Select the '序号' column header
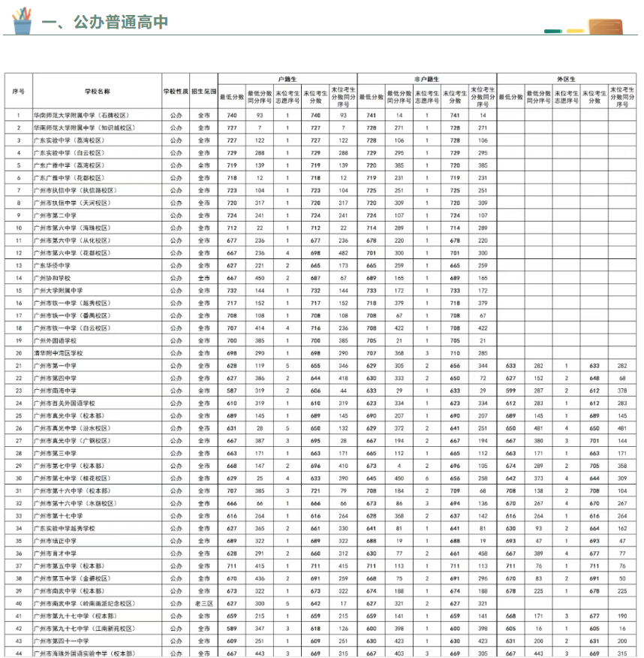The image size is (644, 658). [19, 91]
